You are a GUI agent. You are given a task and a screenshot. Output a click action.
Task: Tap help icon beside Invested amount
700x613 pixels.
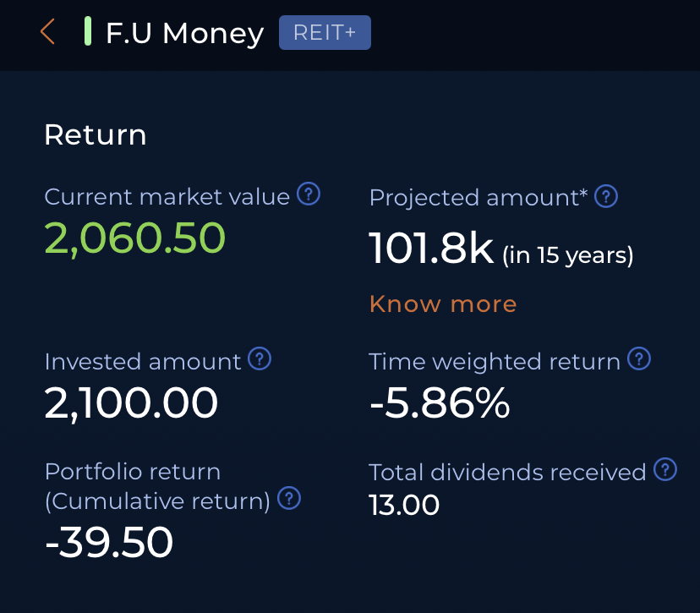point(260,360)
